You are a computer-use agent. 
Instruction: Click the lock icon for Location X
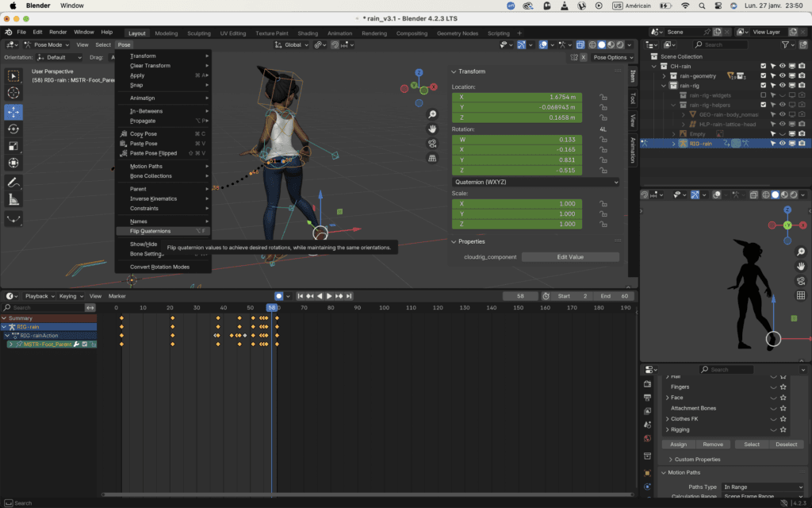[x=603, y=97]
